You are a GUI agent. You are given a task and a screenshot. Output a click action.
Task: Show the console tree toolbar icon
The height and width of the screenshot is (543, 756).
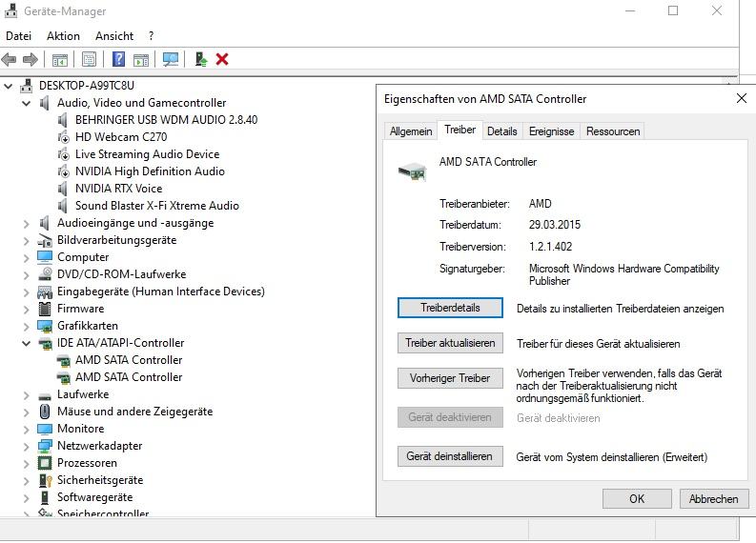click(x=60, y=60)
